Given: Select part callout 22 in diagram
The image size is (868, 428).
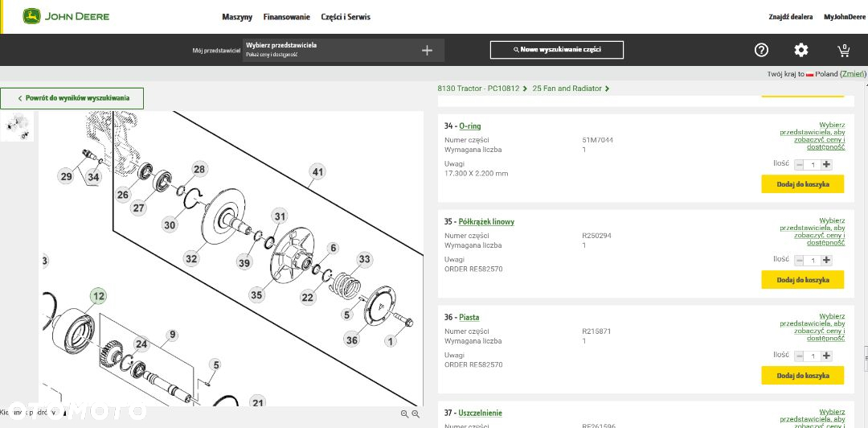Looking at the screenshot, I should (307, 297).
